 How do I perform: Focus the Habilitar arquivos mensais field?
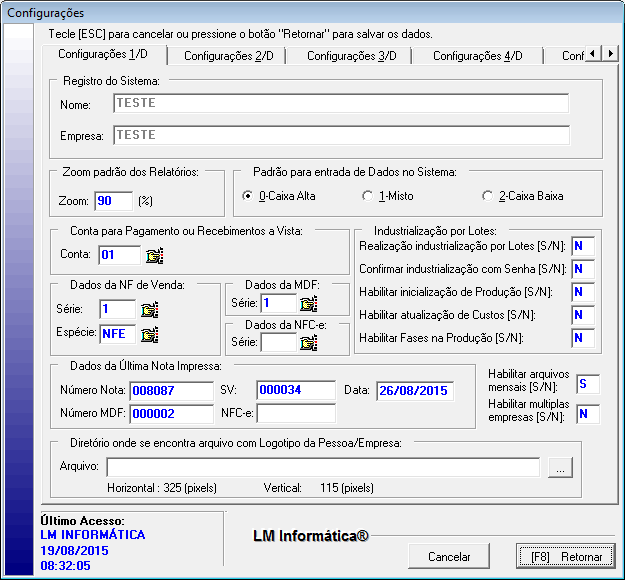[587, 383]
